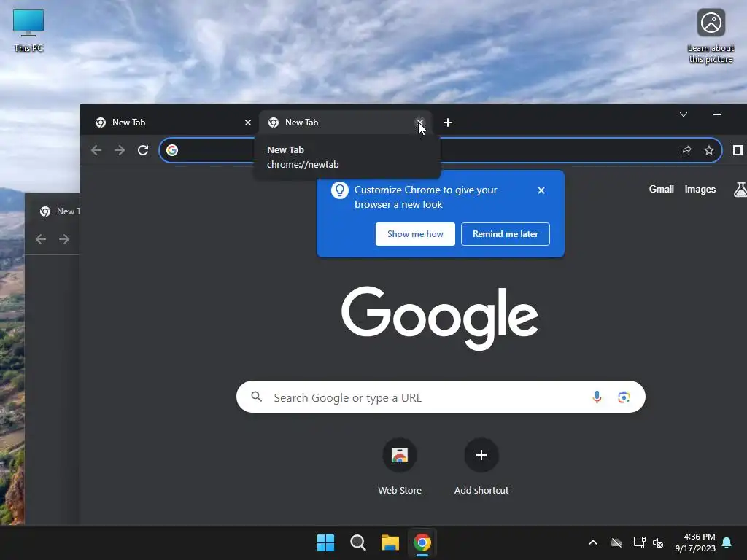Viewport: 747px width, 560px height.
Task: Open the Gmail link
Action: click(661, 190)
